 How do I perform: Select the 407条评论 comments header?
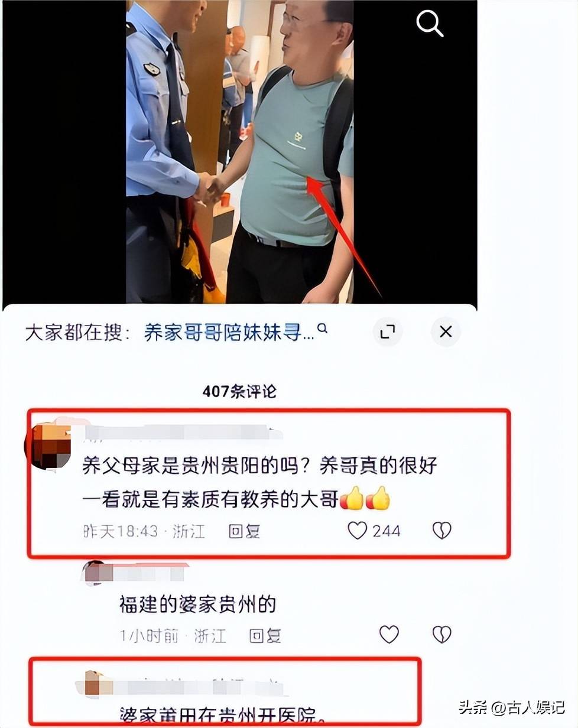pyautogui.click(x=239, y=391)
